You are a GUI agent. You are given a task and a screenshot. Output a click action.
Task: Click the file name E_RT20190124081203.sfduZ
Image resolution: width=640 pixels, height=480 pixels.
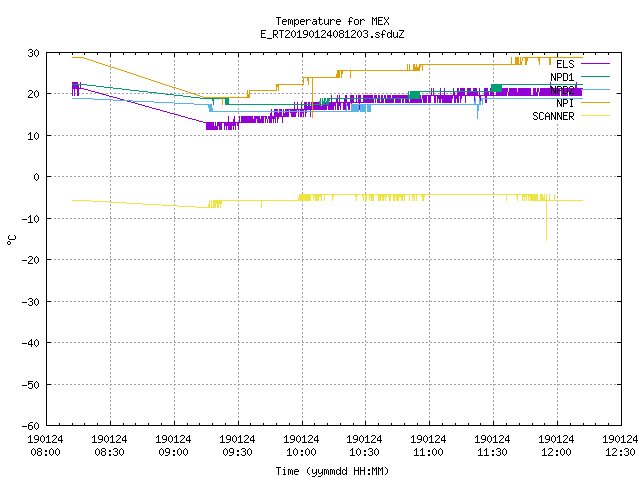tap(332, 34)
